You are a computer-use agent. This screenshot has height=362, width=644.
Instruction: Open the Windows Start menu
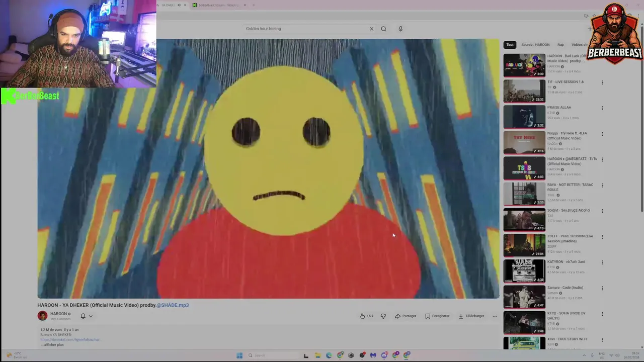tap(239, 355)
